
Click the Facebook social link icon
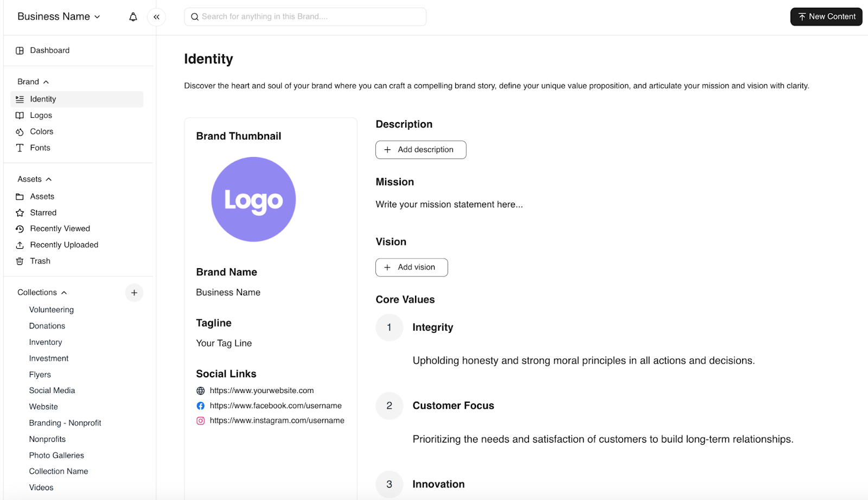point(200,406)
